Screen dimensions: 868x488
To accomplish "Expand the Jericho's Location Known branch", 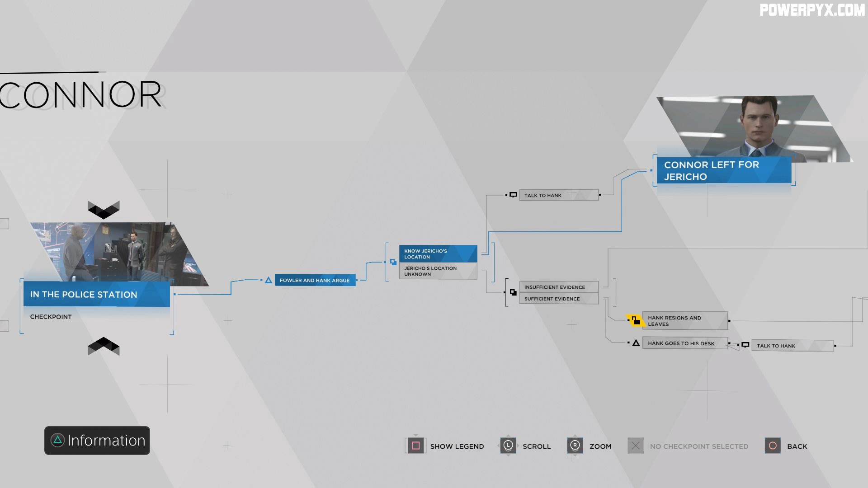I will [437, 253].
